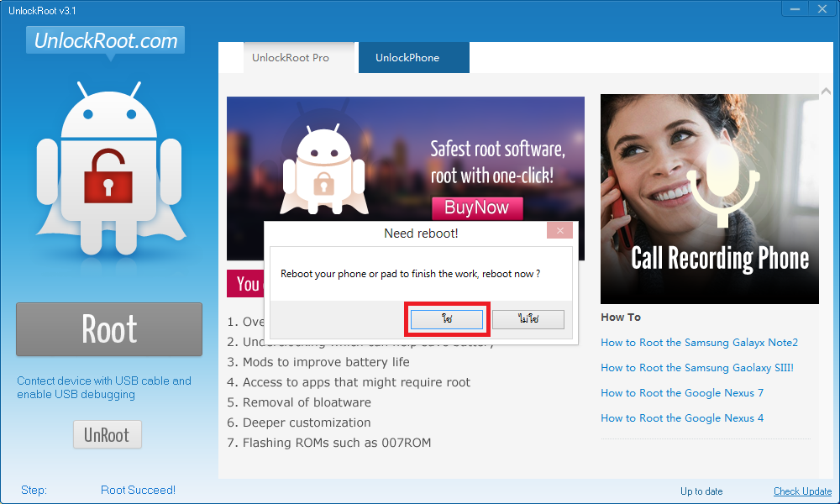Click the Up to date status text
The image size is (840, 504).
point(701,491)
